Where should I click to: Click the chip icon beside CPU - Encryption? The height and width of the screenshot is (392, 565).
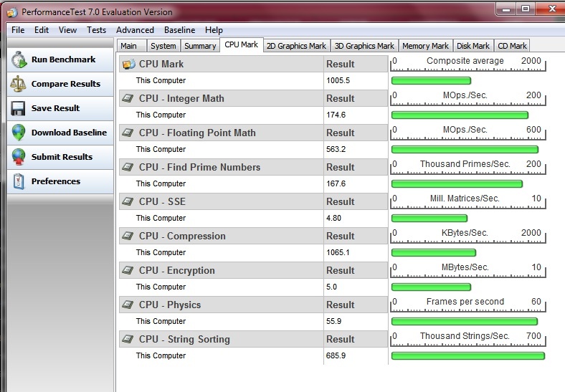[x=128, y=270]
